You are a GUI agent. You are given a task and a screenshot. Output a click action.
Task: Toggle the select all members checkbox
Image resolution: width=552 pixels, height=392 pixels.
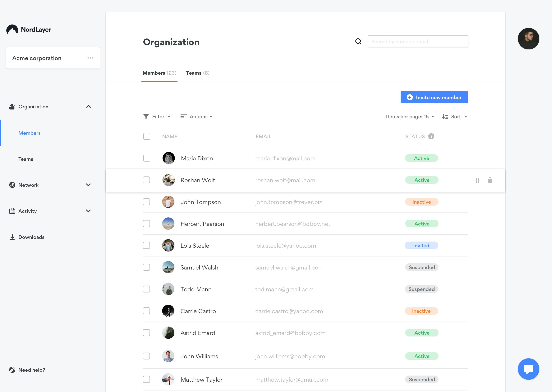pos(147,136)
